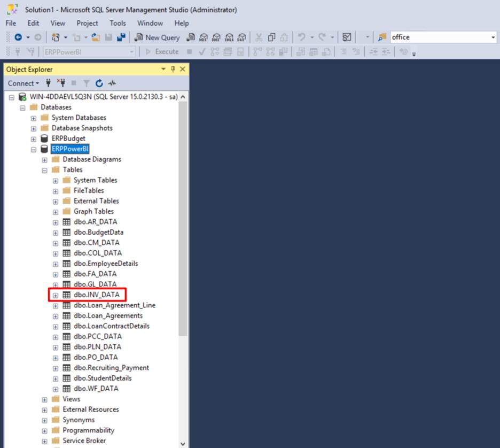The image size is (500, 448).
Task: Select the dbo.Loan_Agreement_Line table
Action: point(114,305)
